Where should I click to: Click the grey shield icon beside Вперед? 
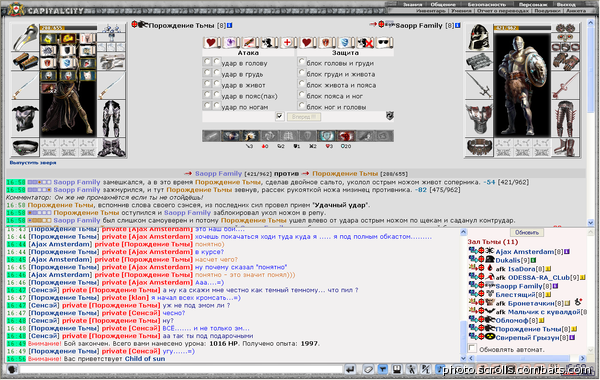[x=390, y=116]
